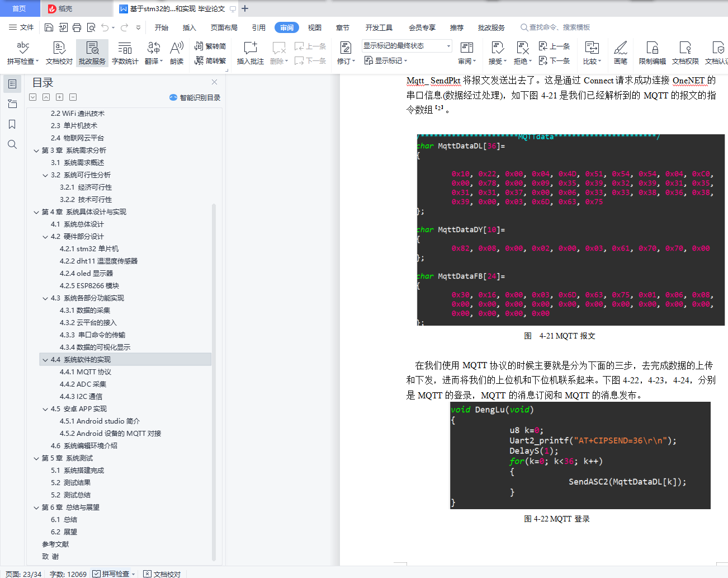Go to the 首页 home tab
Viewport: 728px width, 578px height.
pos(20,8)
